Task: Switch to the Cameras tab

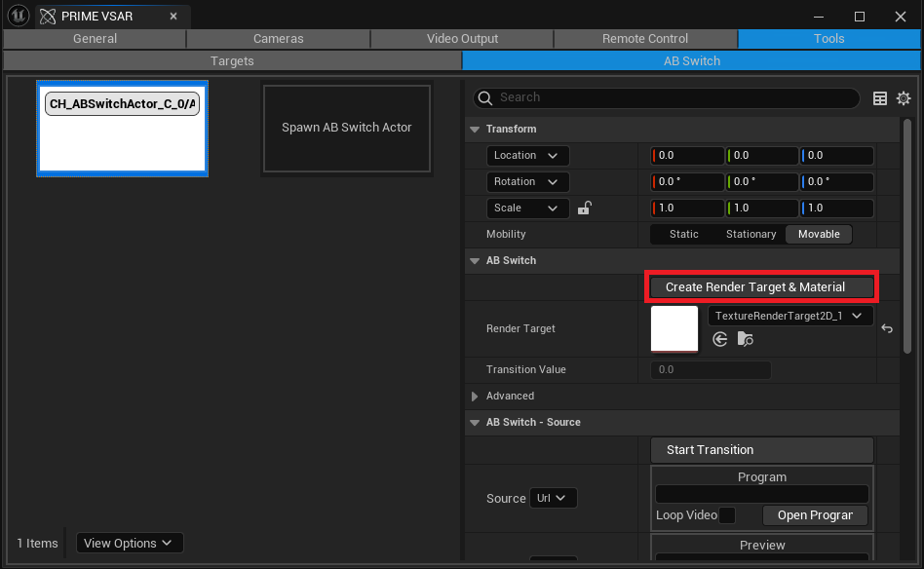Action: pos(278,39)
